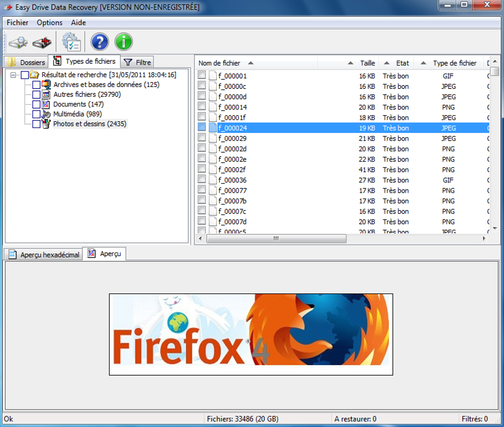This screenshot has height=427, width=504.
Task: Click file icon of f_000029
Action: pyautogui.click(x=213, y=138)
